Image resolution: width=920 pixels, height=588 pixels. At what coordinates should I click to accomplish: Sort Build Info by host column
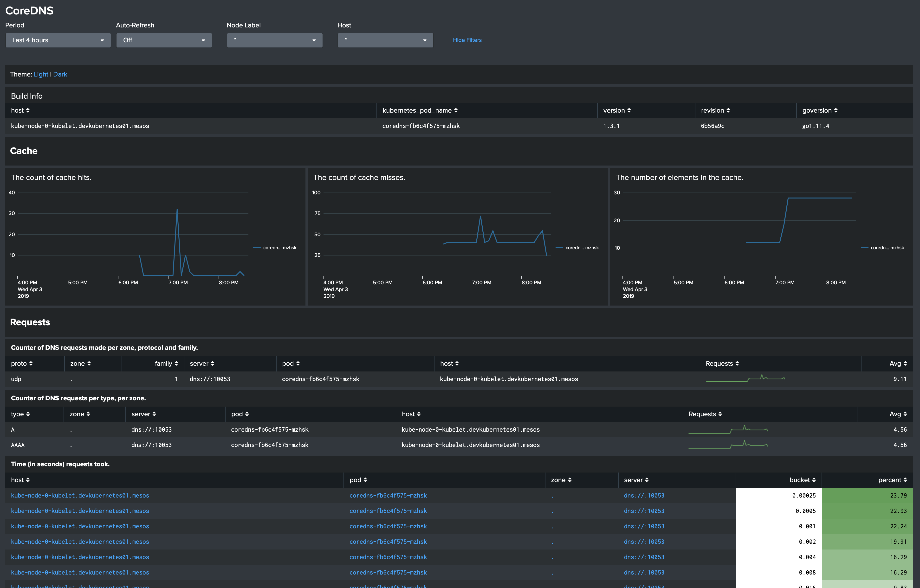point(20,110)
